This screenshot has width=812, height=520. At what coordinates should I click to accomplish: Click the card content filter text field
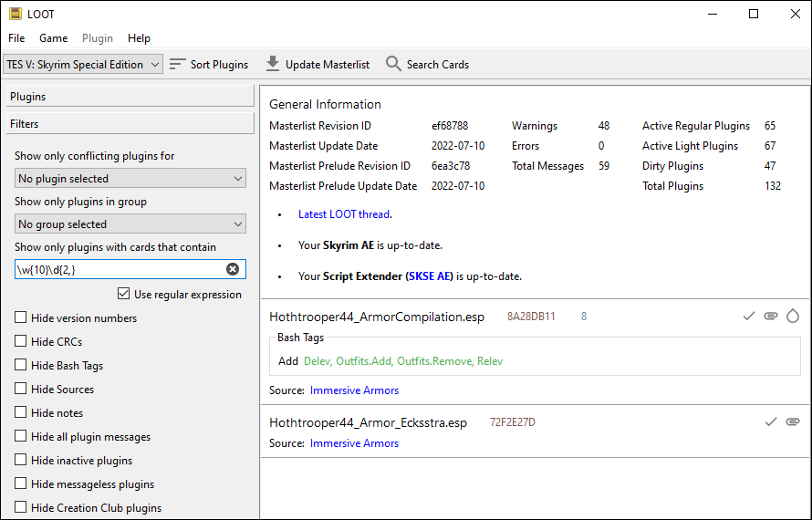coord(119,269)
